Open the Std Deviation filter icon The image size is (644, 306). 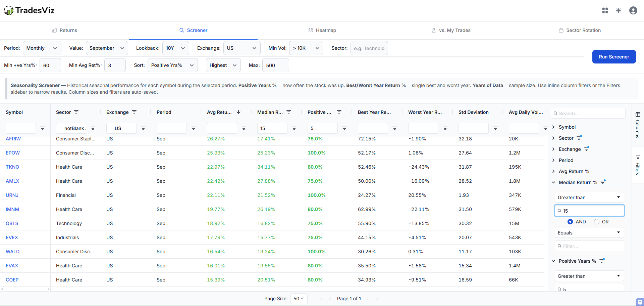coord(495,128)
